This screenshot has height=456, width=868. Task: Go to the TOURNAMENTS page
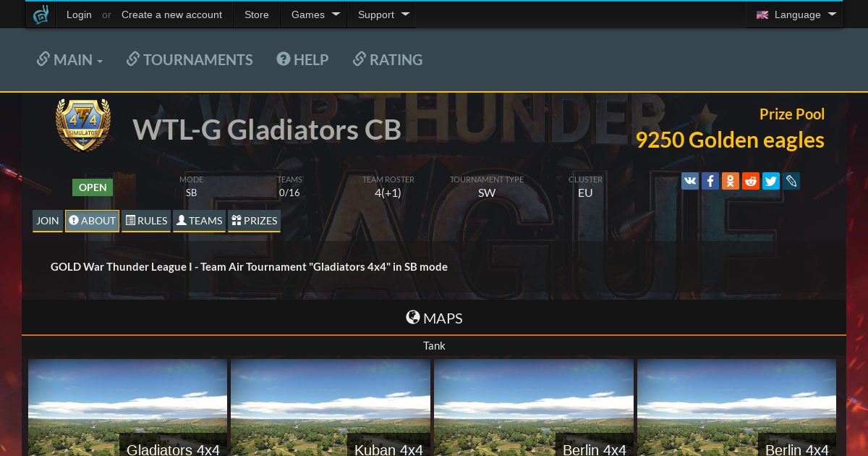[190, 59]
